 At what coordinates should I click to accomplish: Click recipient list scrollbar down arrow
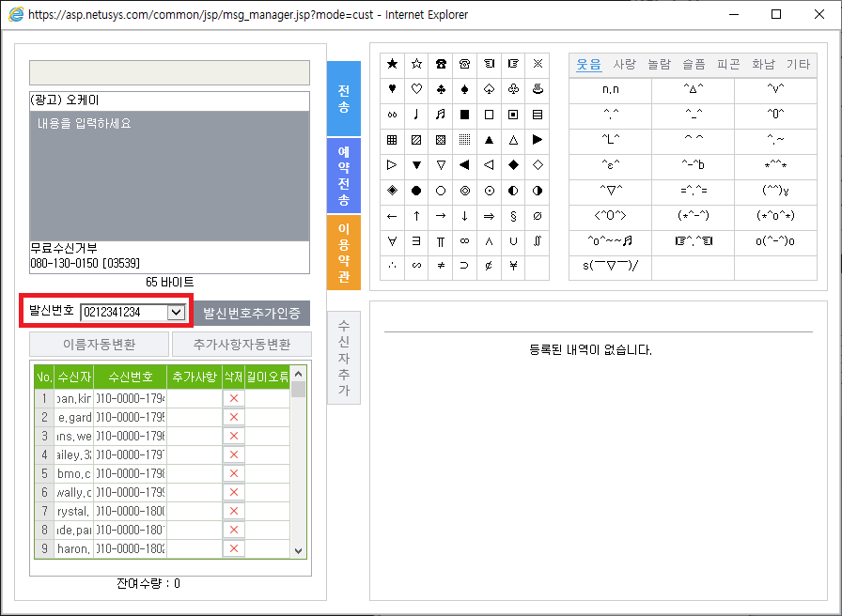299,551
